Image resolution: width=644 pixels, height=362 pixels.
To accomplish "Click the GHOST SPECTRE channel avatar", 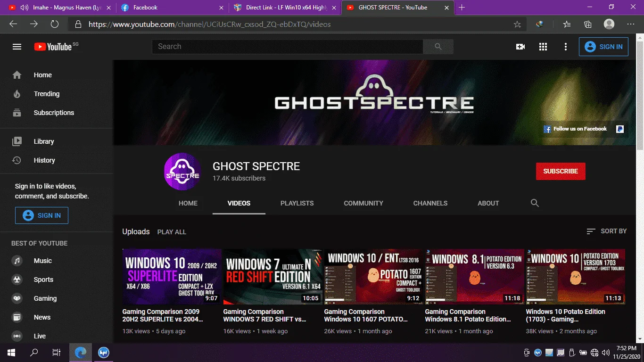I will 182,172.
